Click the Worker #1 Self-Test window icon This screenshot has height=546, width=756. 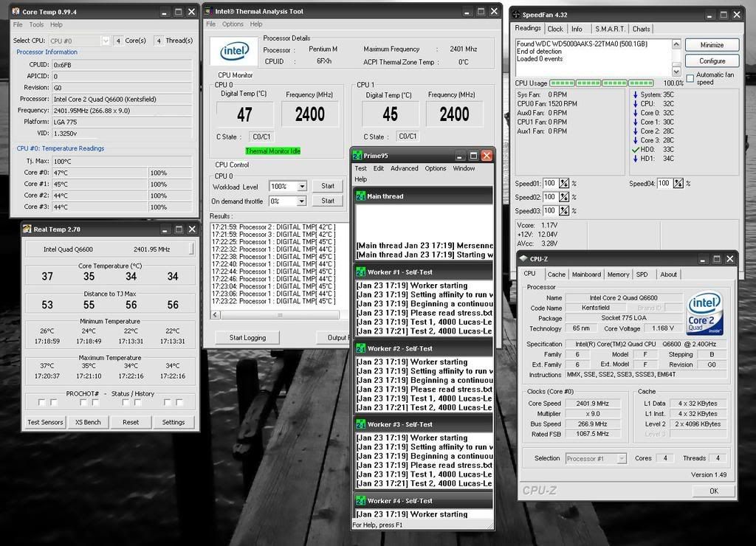(360, 272)
